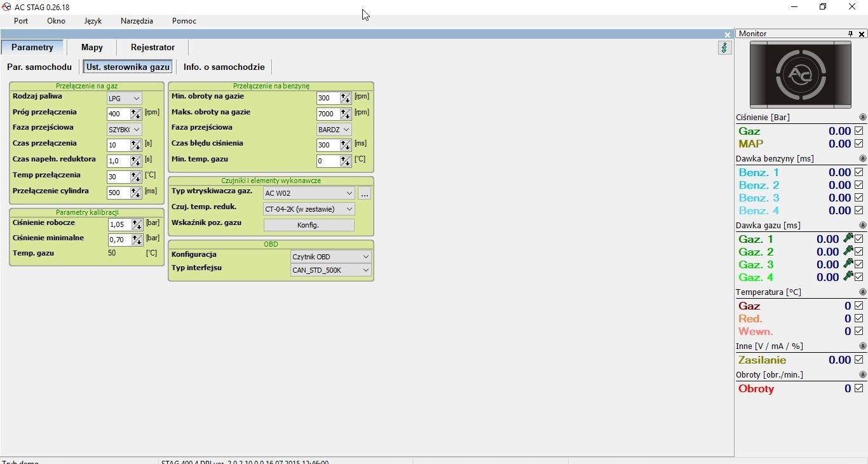
Task: Click the green connection icon near Monitor
Action: tap(724, 48)
